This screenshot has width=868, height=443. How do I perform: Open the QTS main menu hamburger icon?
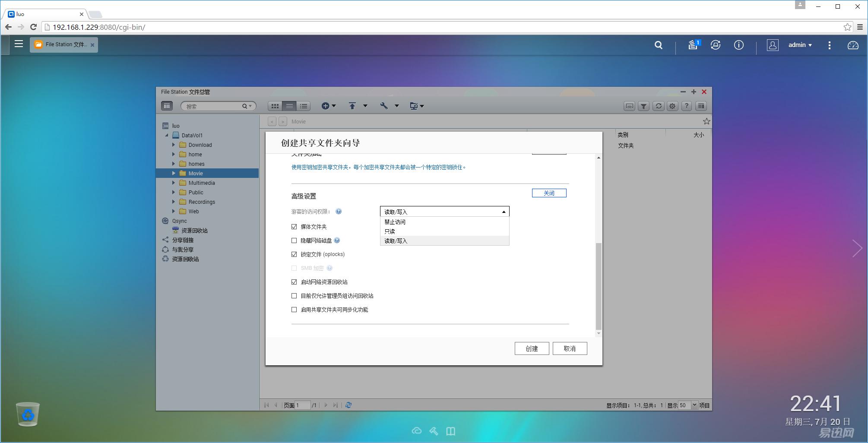(x=19, y=44)
